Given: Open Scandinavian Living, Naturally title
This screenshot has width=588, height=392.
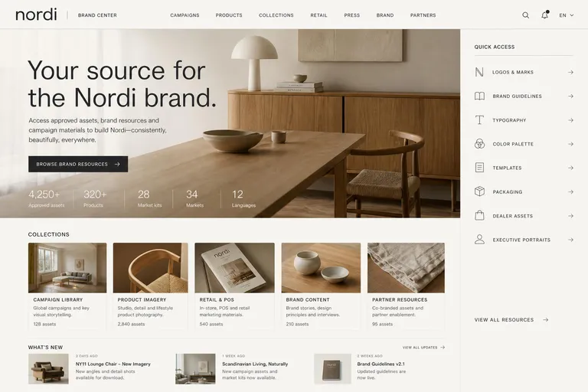Looking at the screenshot, I should click(x=255, y=364).
